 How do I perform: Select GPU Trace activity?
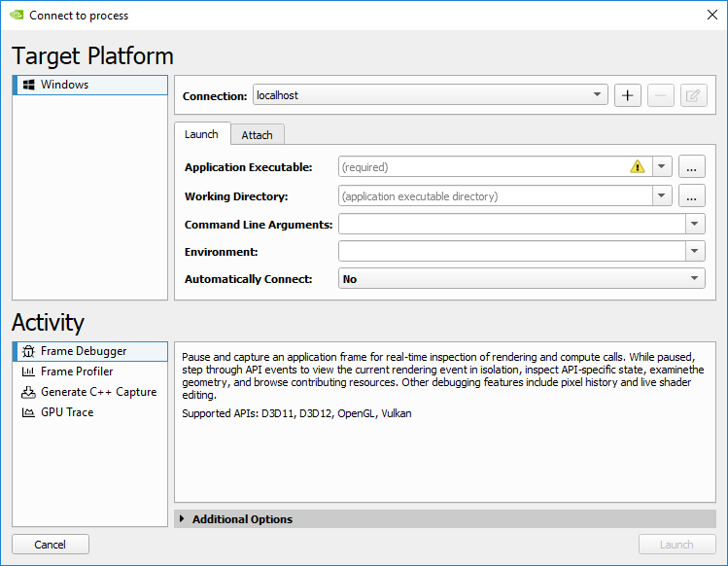67,412
